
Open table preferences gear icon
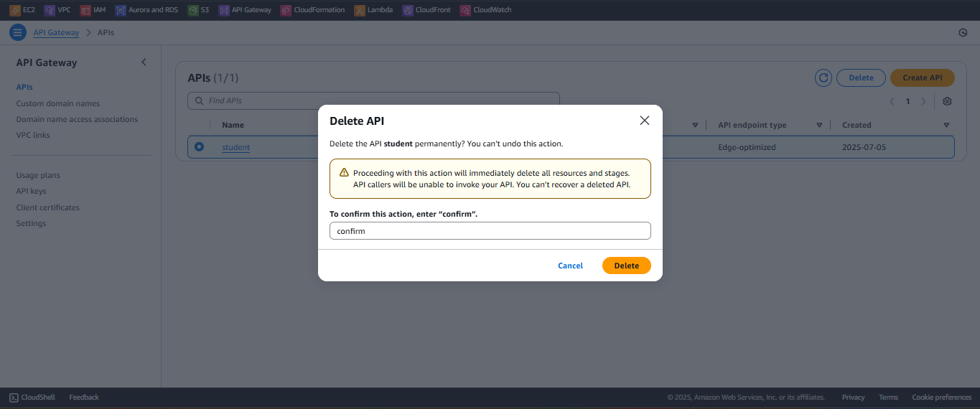[947, 101]
